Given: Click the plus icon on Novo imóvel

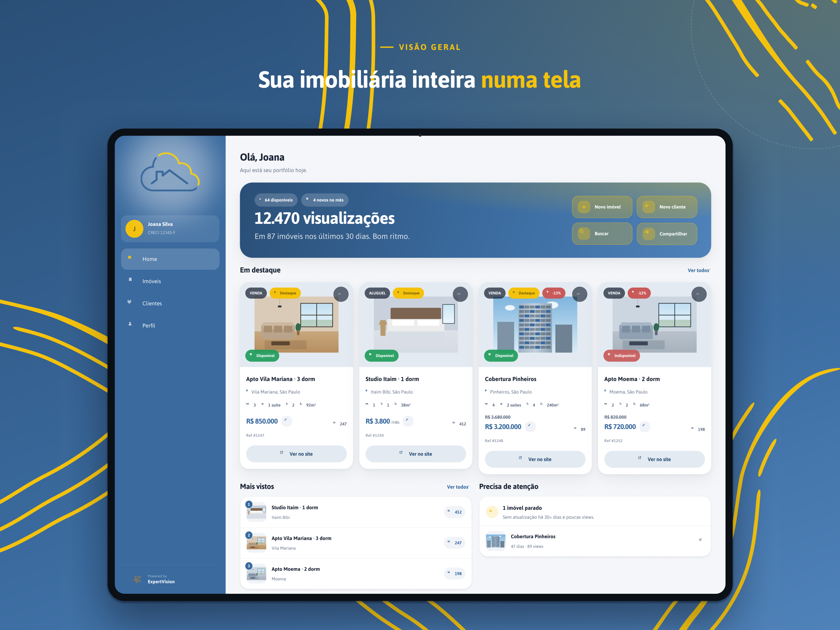Looking at the screenshot, I should 584,207.
